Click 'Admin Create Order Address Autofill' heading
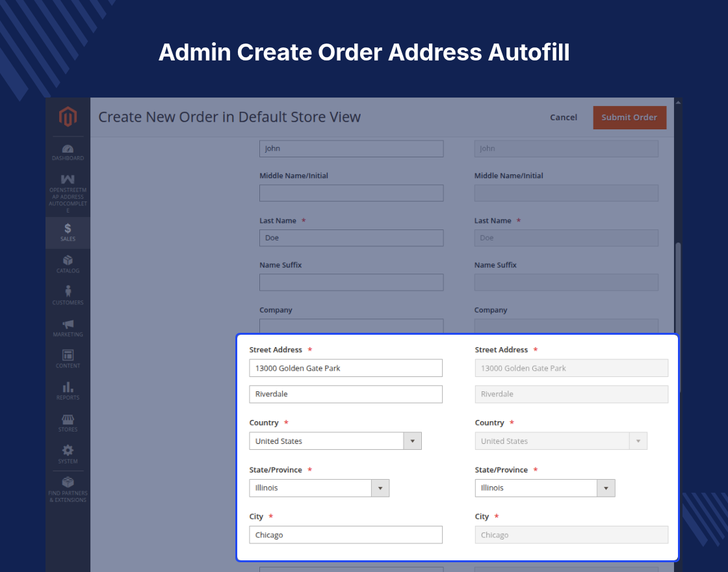The image size is (728, 572). (x=364, y=52)
